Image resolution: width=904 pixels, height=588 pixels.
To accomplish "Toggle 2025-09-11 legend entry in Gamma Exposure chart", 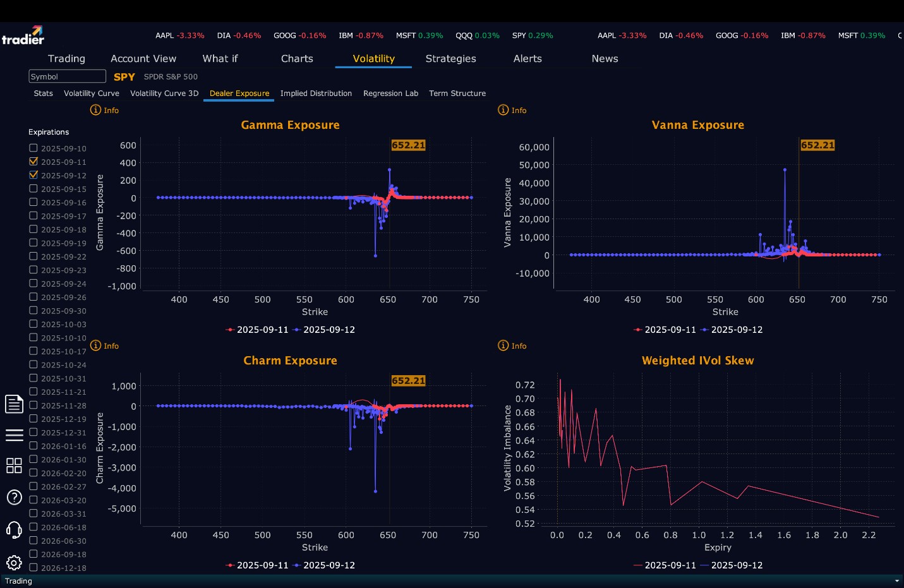I will (x=257, y=330).
